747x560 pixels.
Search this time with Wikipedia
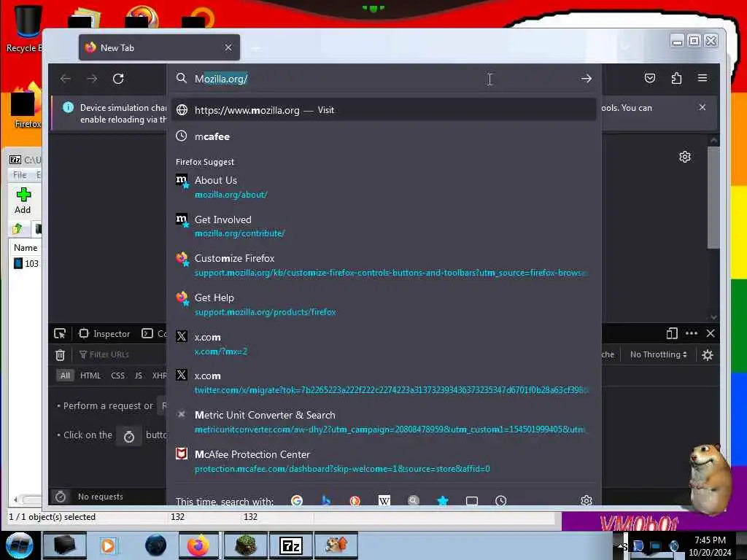click(384, 500)
